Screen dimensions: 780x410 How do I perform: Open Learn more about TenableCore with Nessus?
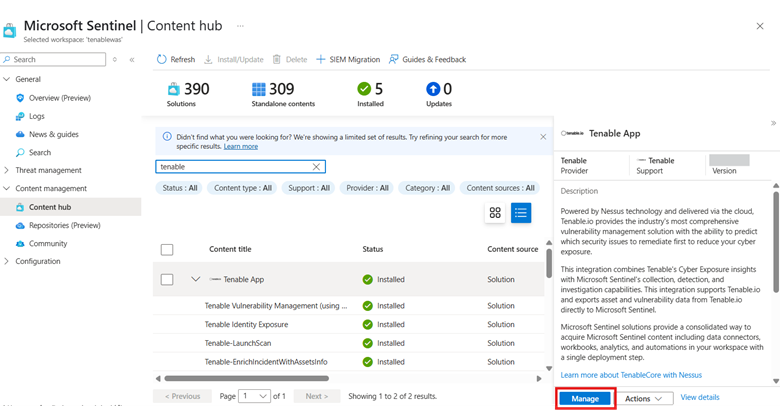(x=631, y=375)
